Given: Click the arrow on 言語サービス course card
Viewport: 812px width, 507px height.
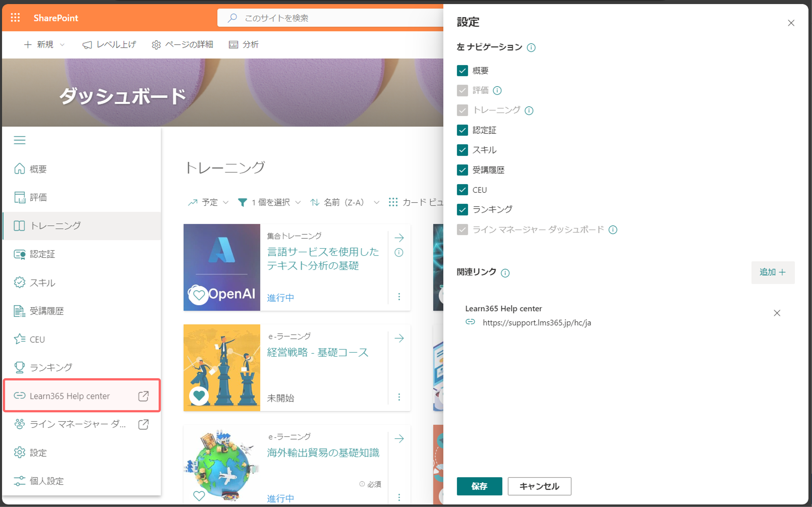Looking at the screenshot, I should pos(399,238).
